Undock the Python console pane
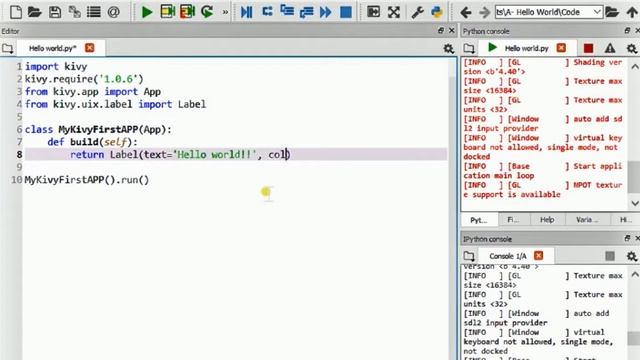The height and width of the screenshot is (360, 640). (x=627, y=31)
